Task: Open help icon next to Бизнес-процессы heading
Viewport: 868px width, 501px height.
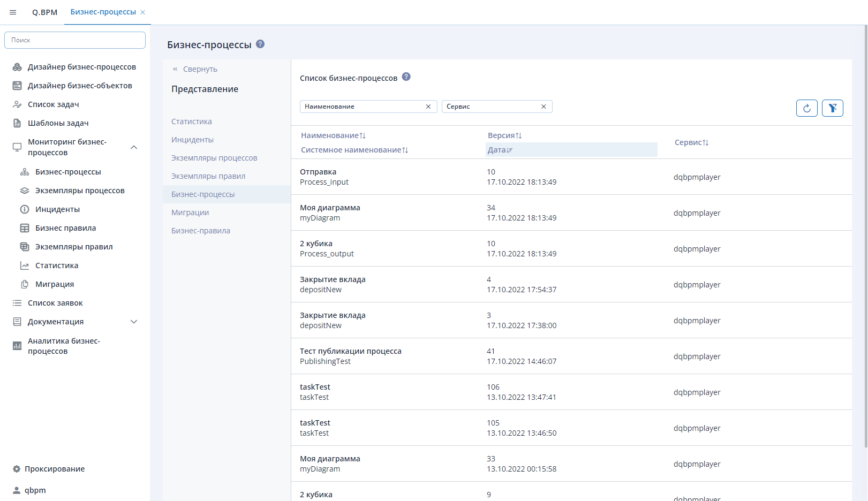Action: point(260,44)
